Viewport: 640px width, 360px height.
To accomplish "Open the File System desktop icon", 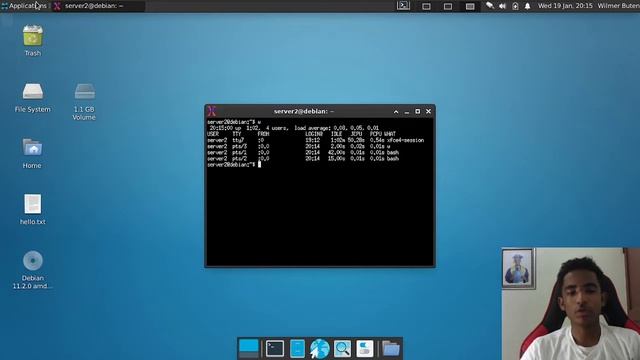I will coord(33,98).
